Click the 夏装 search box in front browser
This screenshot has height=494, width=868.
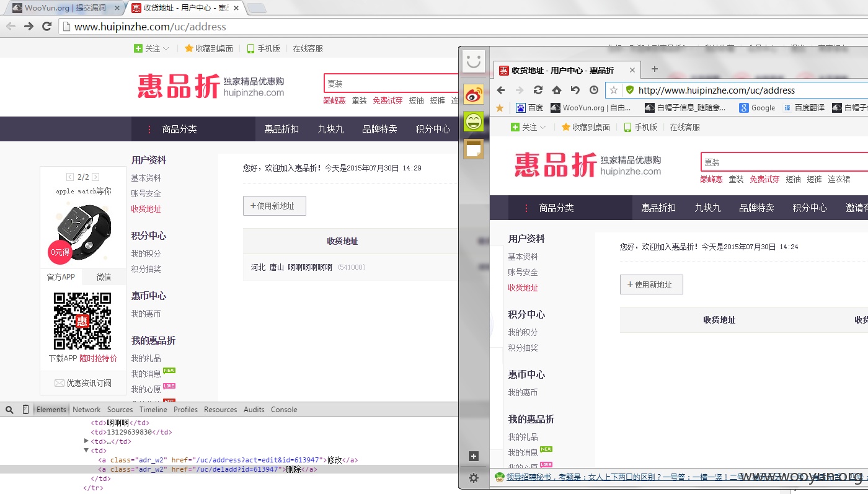point(784,162)
